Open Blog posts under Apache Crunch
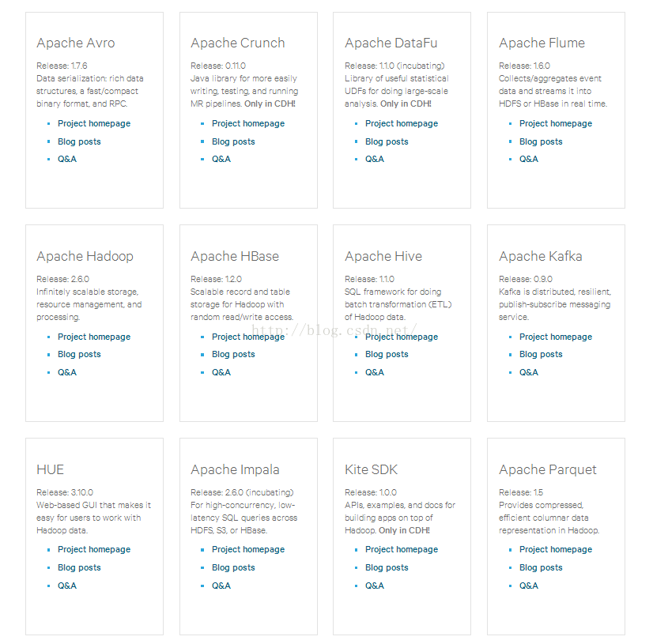 tap(233, 141)
